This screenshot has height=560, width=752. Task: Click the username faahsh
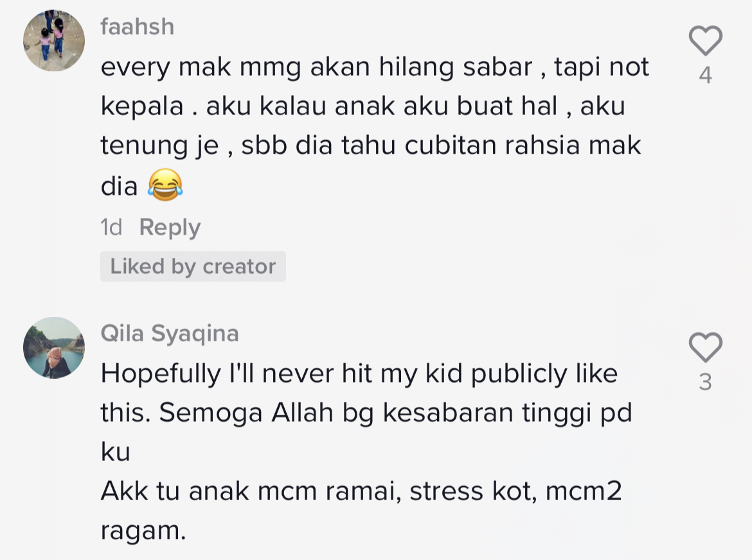coord(138,26)
